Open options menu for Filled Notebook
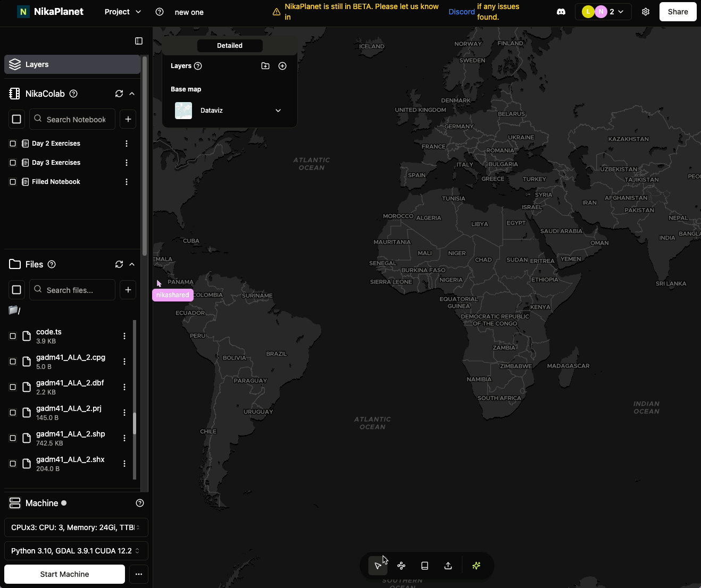701x588 pixels. (x=127, y=182)
